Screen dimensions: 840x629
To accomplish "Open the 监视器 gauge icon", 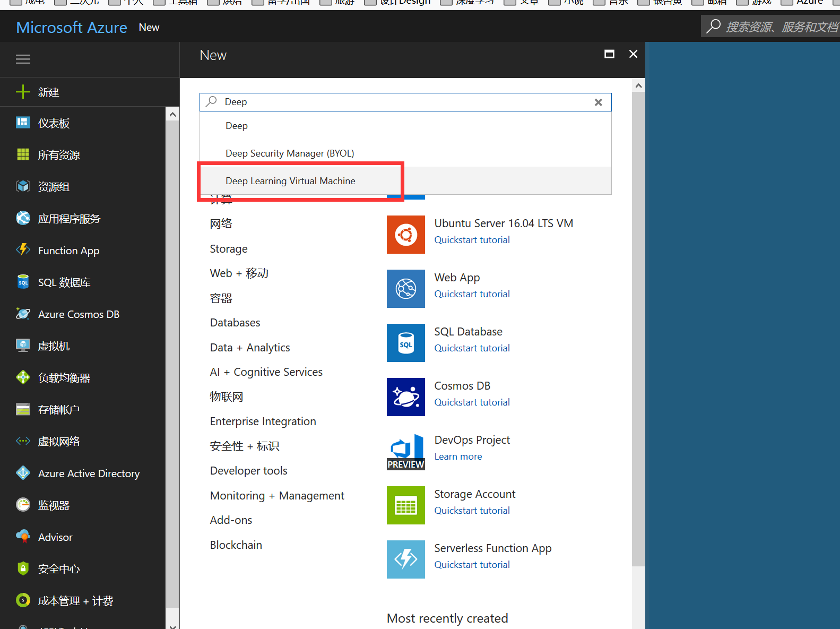I will (23, 505).
